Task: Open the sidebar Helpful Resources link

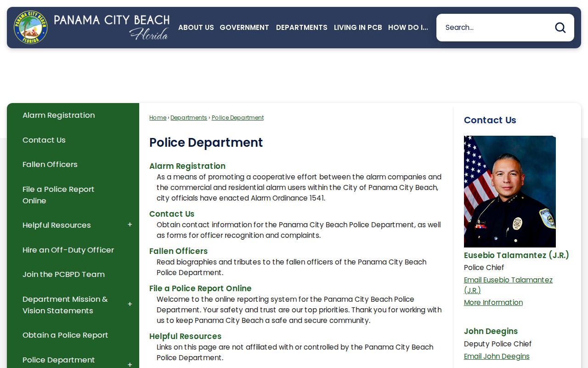Action: click(x=57, y=225)
